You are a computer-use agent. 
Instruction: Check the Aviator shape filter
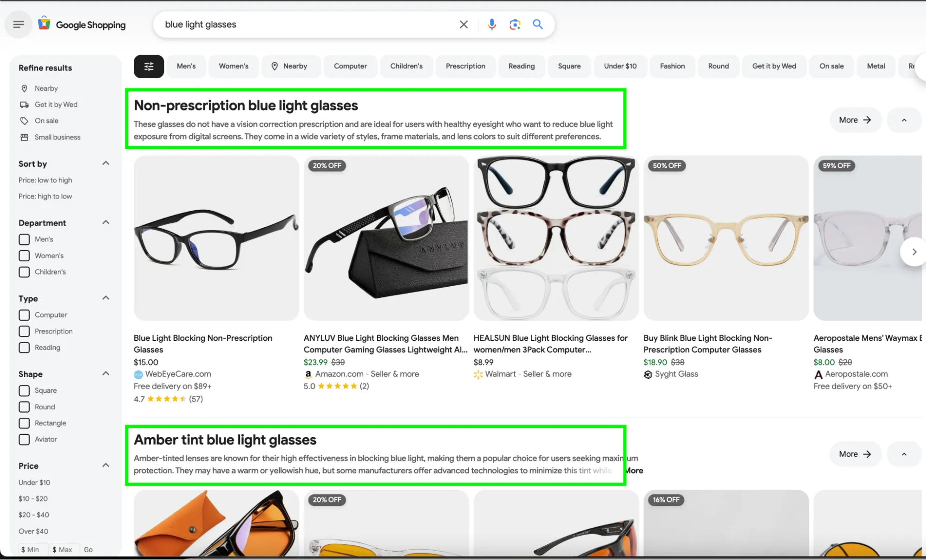click(24, 439)
